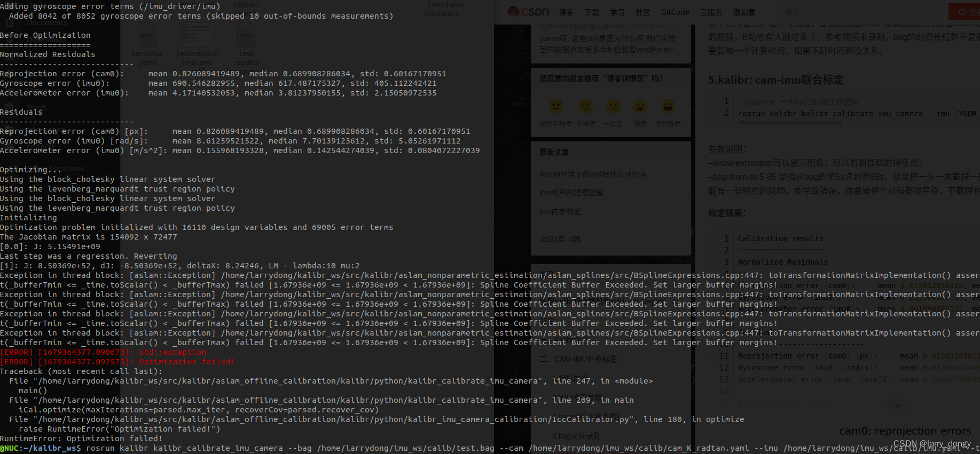Screen dimensions: 980x454
Task: Open the camchain-imucam.y... file in file manager
Action: coord(445,9)
